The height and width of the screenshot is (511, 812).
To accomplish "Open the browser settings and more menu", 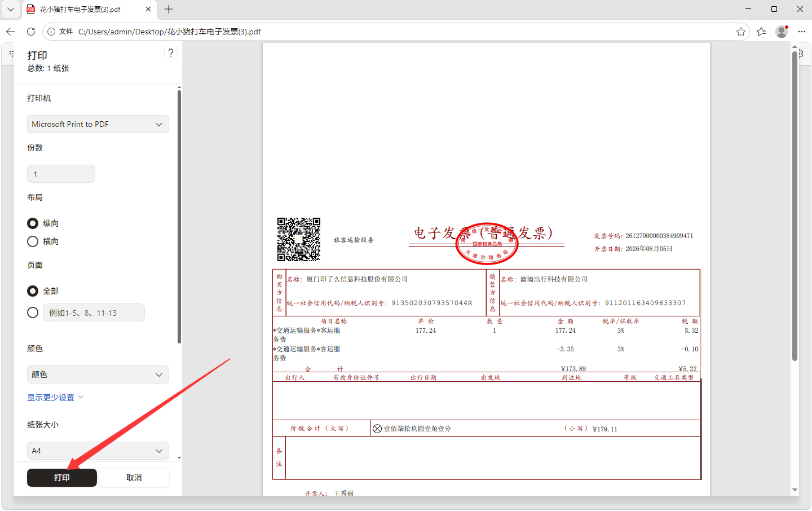I will click(802, 32).
